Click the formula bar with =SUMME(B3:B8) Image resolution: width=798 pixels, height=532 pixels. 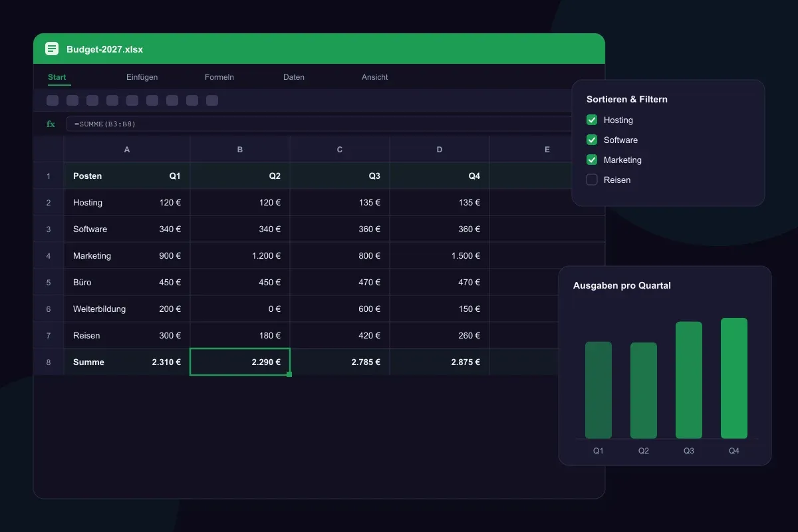coord(319,124)
